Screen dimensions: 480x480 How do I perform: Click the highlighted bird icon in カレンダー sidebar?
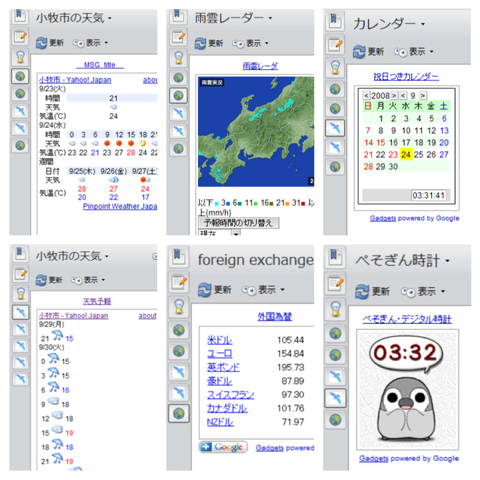(335, 128)
